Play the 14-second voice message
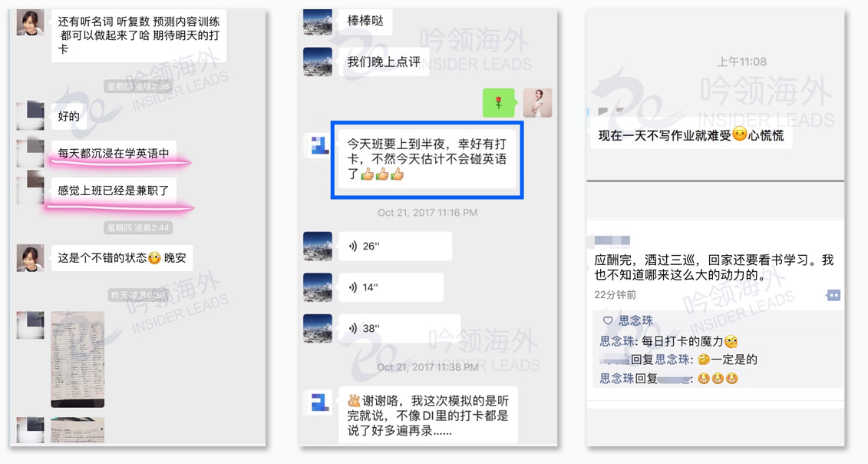Viewport: 868px width, 464px height. click(x=391, y=287)
